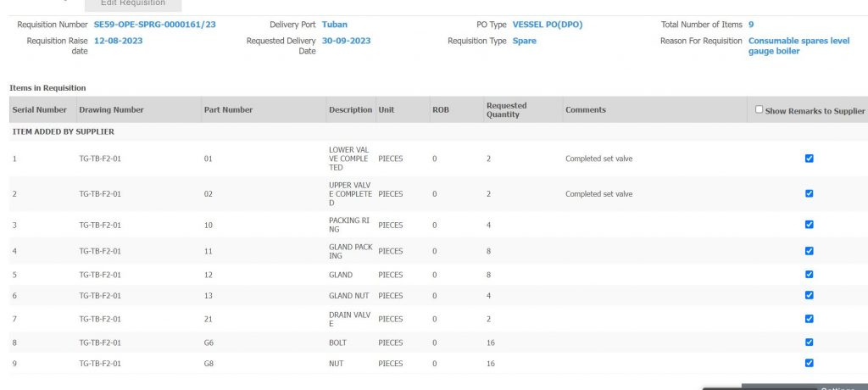Click the requested delivery date 30-09-2023
The height and width of the screenshot is (390, 868).
(346, 41)
